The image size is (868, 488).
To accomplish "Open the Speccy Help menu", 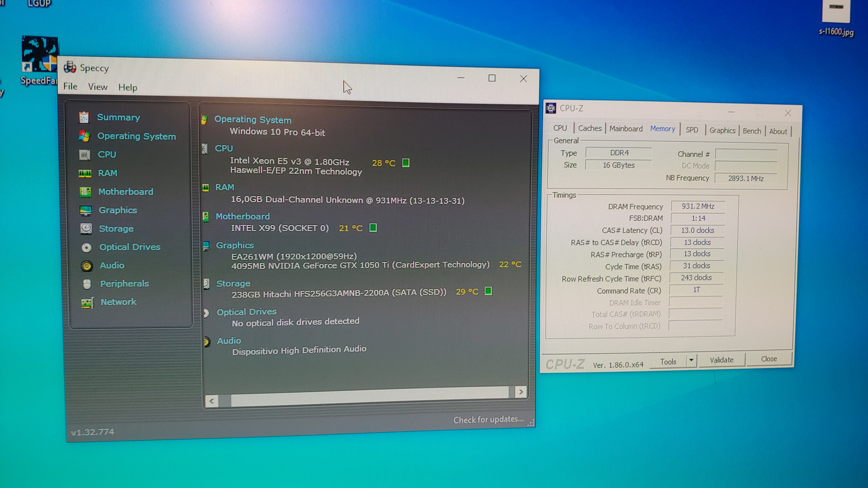I will (128, 87).
